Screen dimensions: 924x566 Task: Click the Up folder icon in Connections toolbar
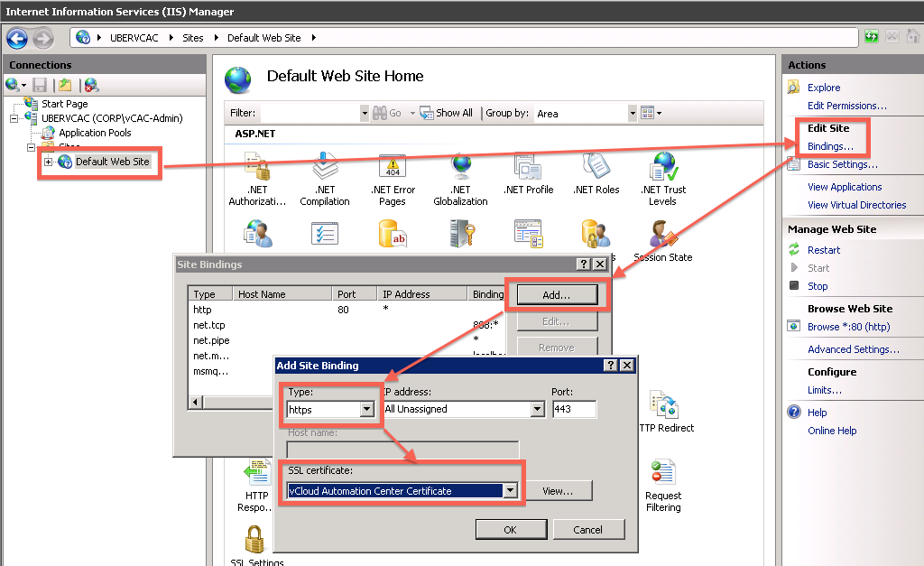pos(65,86)
